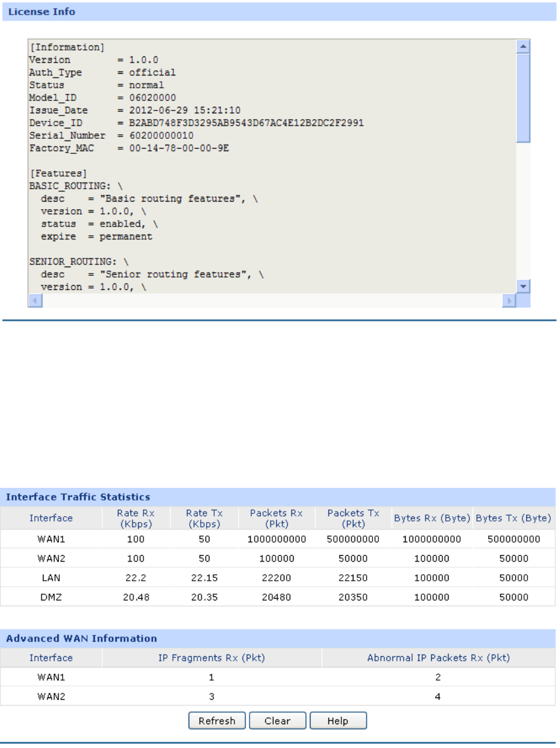The height and width of the screenshot is (748, 560).
Task: Click the Abnormal IP Packets Rx (Pkt) column header
Action: 439,658
